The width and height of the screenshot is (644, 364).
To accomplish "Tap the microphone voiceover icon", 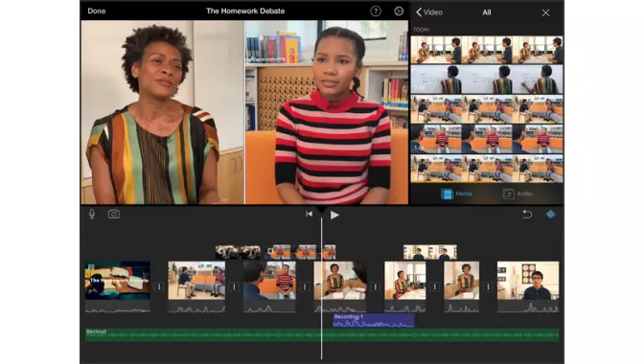I will coord(92,214).
